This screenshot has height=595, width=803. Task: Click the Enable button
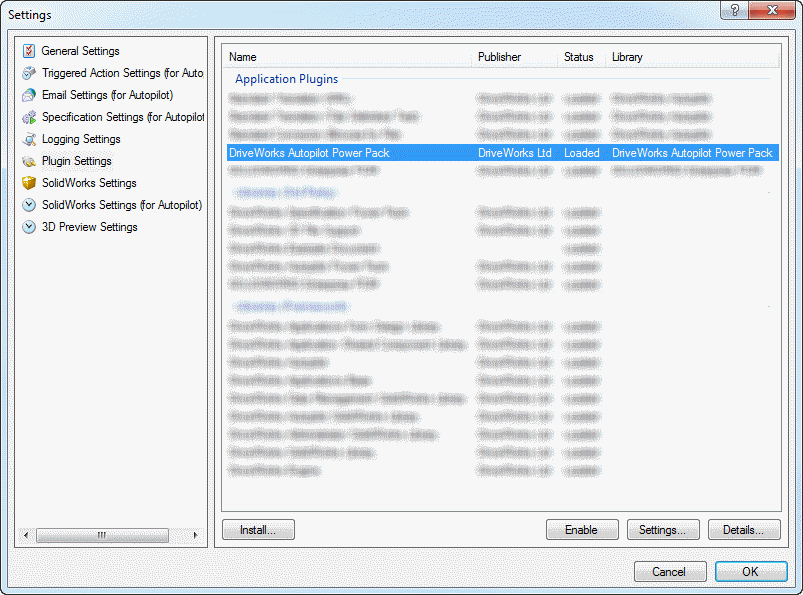click(582, 530)
